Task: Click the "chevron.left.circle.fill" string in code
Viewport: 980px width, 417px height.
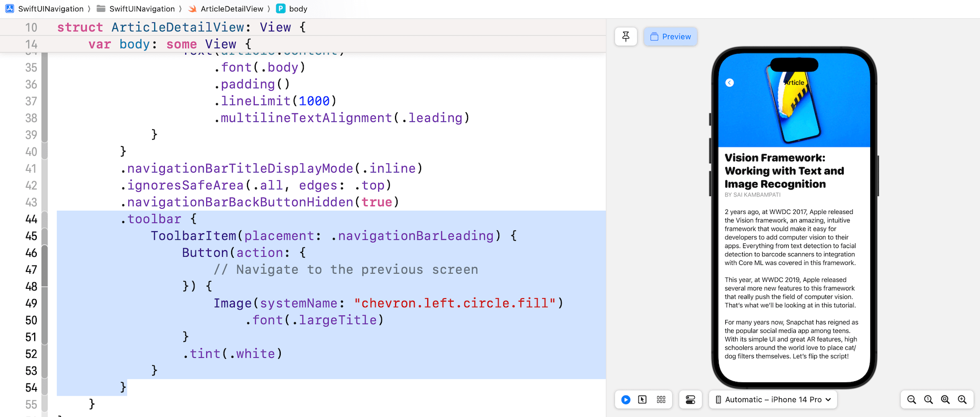Action: tap(454, 303)
